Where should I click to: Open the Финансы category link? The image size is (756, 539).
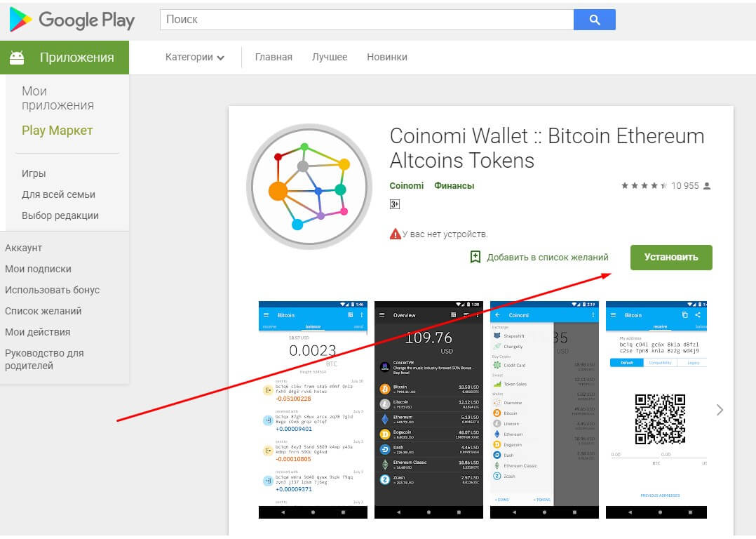click(x=454, y=186)
